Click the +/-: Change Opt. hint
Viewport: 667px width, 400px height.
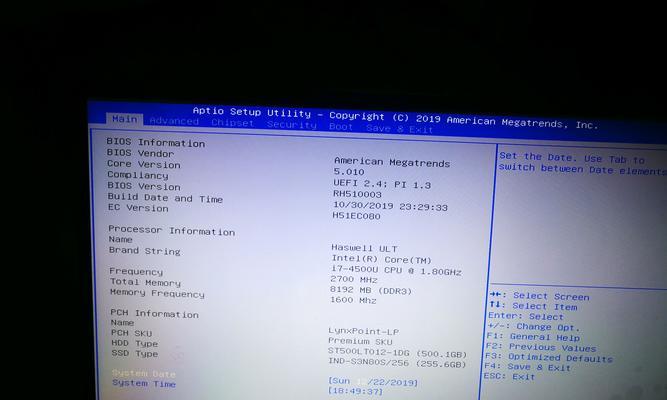tap(533, 327)
